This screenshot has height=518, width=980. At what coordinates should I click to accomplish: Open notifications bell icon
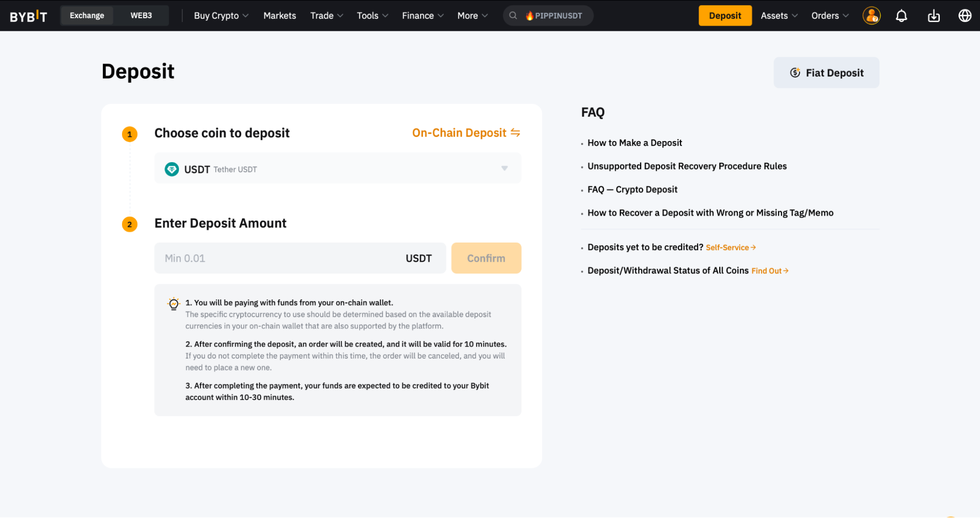coord(901,16)
